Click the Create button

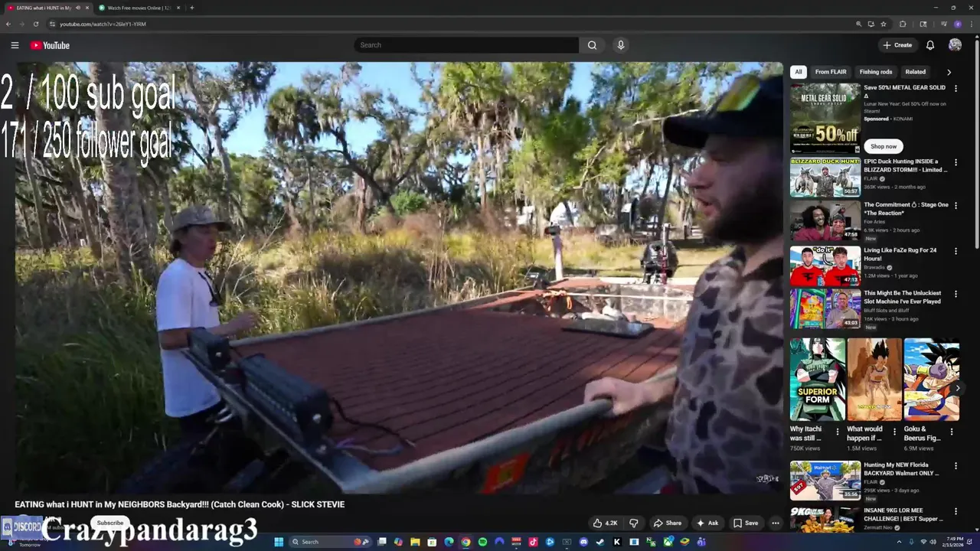[897, 45]
